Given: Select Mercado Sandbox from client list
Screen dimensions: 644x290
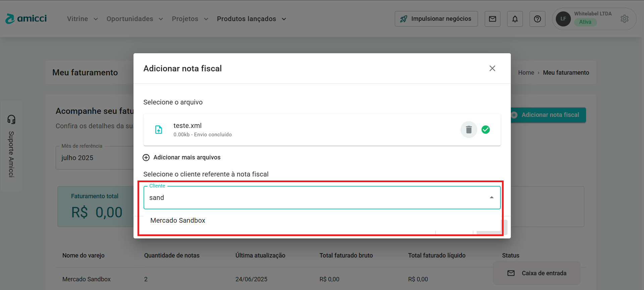Looking at the screenshot, I should tap(178, 220).
